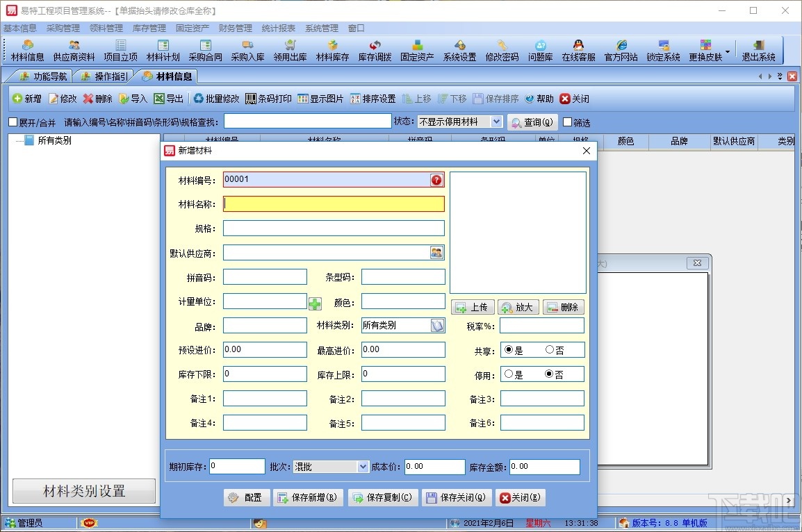
Task: Click 更换皮肤 toolbar icon
Action: coord(705,51)
